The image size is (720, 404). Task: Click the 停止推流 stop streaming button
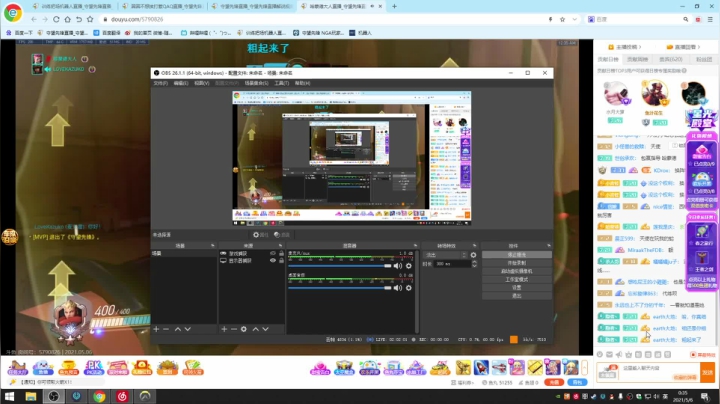[x=517, y=254]
